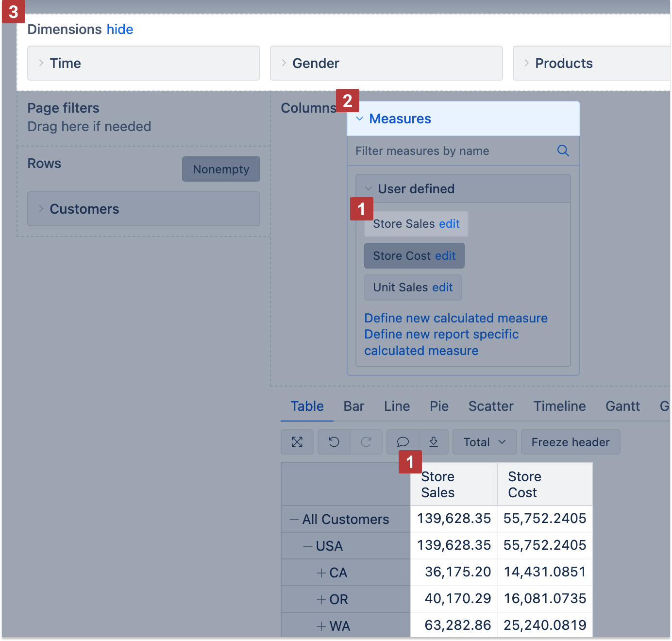
Task: Open the comment speech bubble icon
Action: click(x=403, y=442)
